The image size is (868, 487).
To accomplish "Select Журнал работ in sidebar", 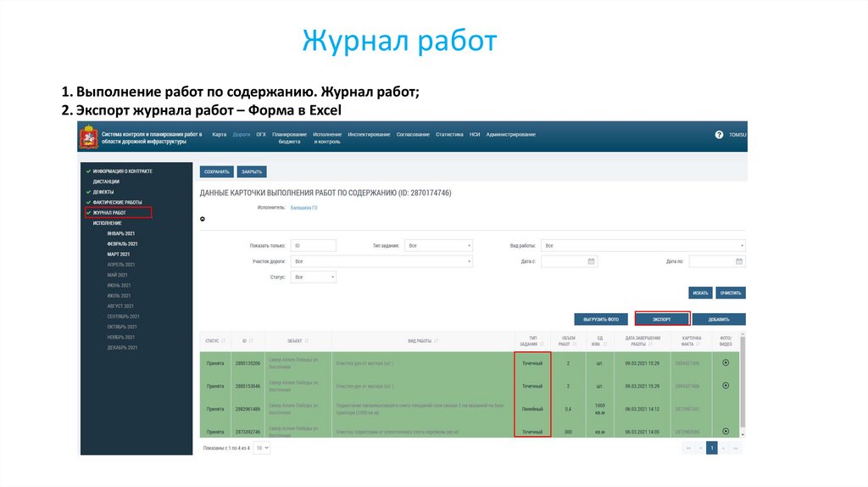I will coord(109,213).
